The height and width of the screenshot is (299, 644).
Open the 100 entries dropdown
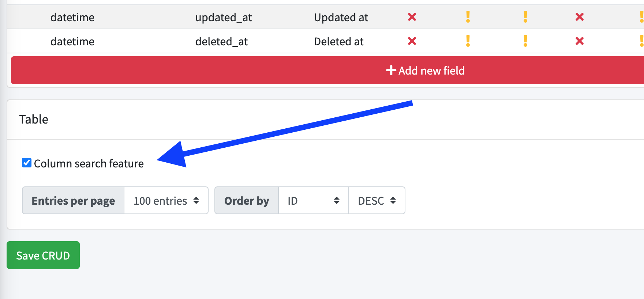(166, 200)
